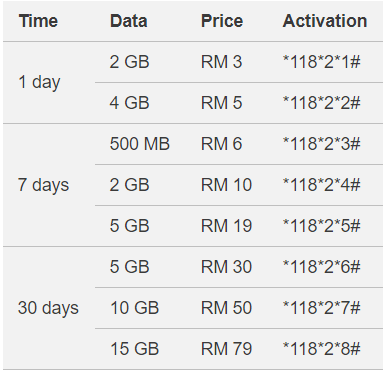The width and height of the screenshot is (383, 373).
Task: Click the Activation column header
Action: tap(325, 21)
